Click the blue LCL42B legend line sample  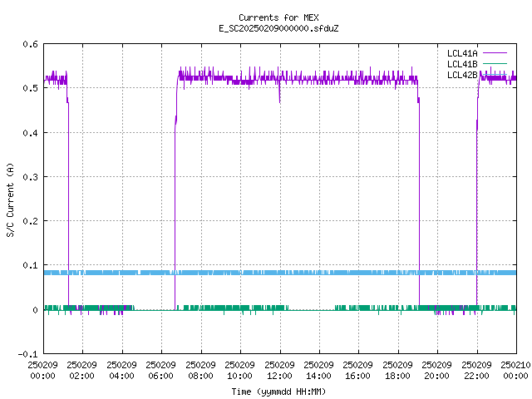pyautogui.click(x=495, y=75)
